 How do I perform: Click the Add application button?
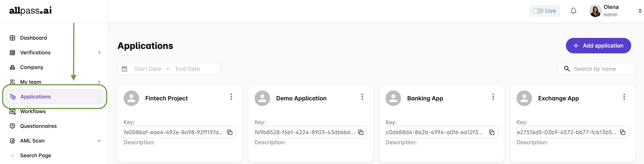598,46
